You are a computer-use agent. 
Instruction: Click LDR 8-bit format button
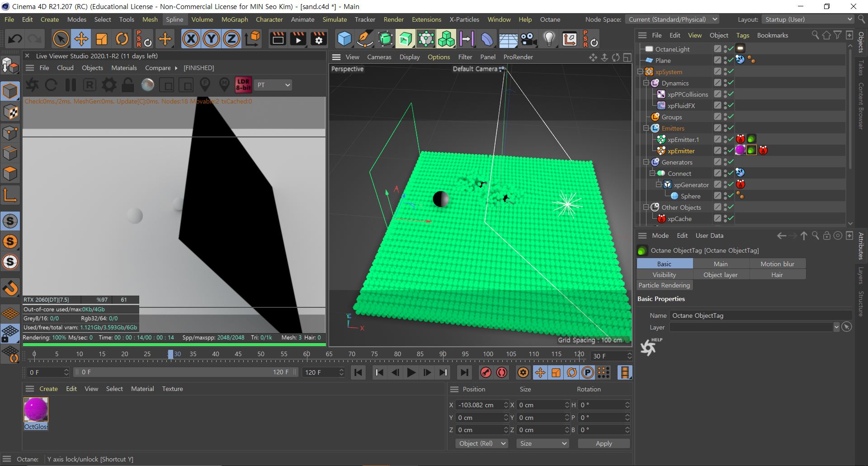[243, 85]
